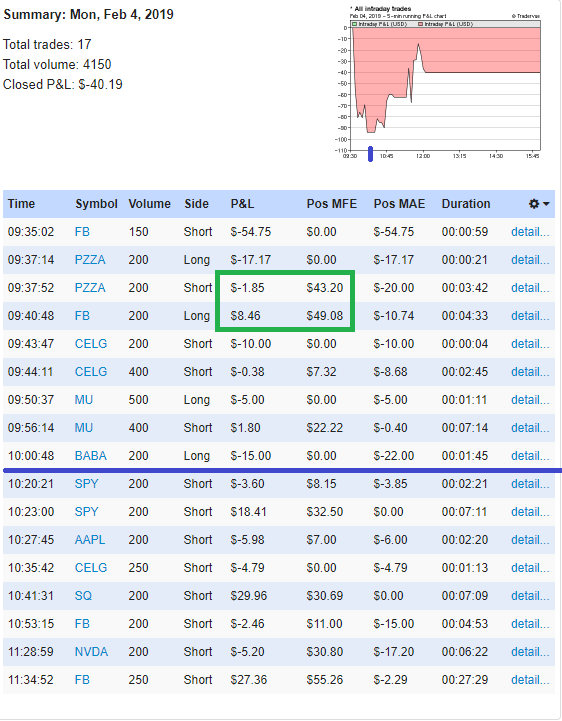View detail for 10:53:15 FB trade
Image resolution: width=562 pixels, height=721 pixels.
[x=530, y=624]
